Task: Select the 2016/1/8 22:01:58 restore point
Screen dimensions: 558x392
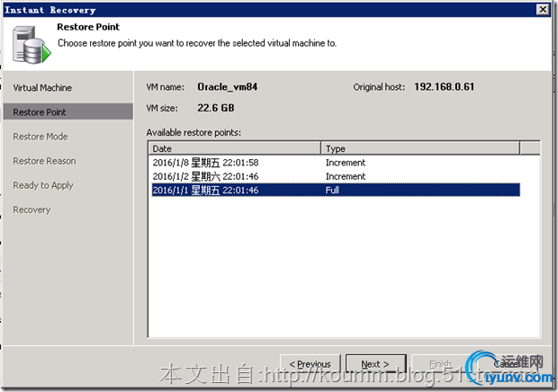Action: click(x=336, y=163)
